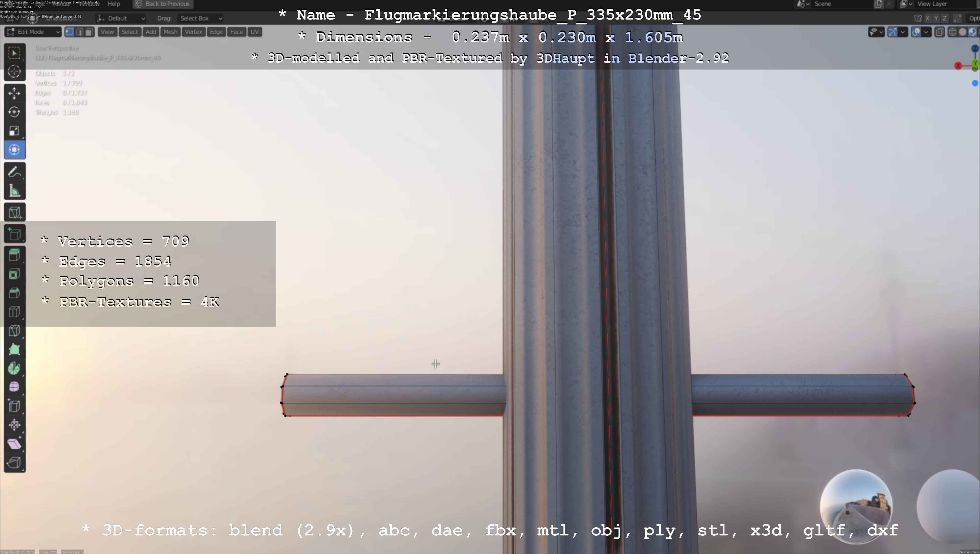Click red X axis gizmo ball

(x=958, y=66)
